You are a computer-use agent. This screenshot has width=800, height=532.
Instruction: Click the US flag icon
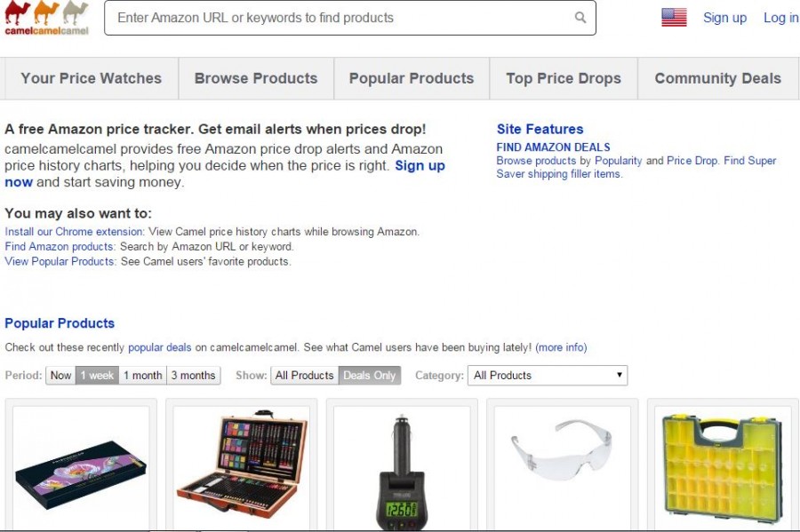pyautogui.click(x=674, y=18)
